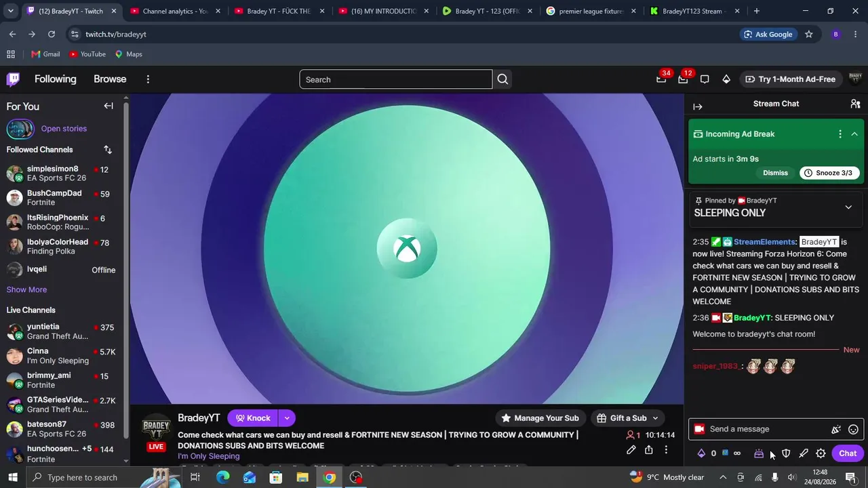Screen dimensions: 868x488
Task: Switch to the premier league fixtures tab
Action: coord(590,11)
